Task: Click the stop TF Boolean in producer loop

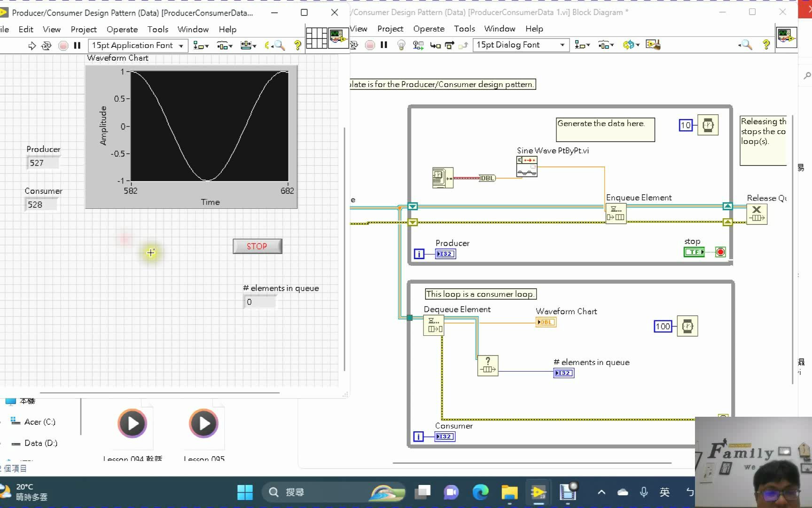Action: [694, 252]
